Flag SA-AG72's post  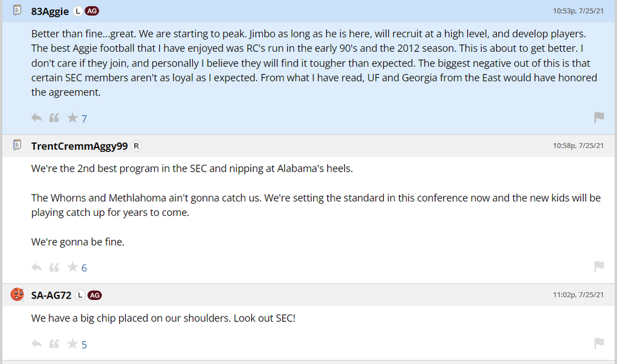598,343
